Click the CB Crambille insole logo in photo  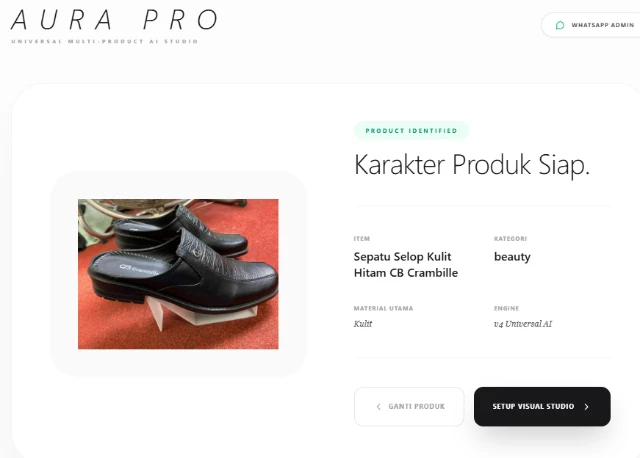[x=138, y=269]
